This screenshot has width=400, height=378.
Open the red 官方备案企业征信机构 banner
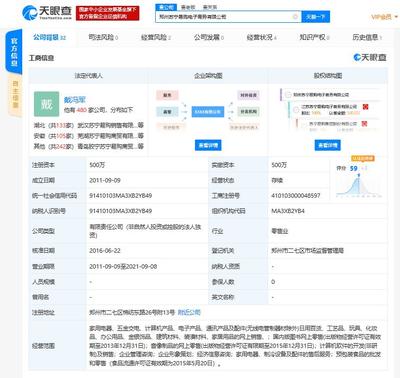click(x=108, y=13)
